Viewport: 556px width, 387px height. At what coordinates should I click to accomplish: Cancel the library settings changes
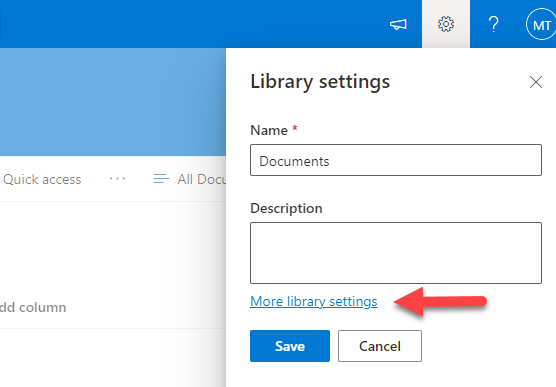[x=380, y=346]
